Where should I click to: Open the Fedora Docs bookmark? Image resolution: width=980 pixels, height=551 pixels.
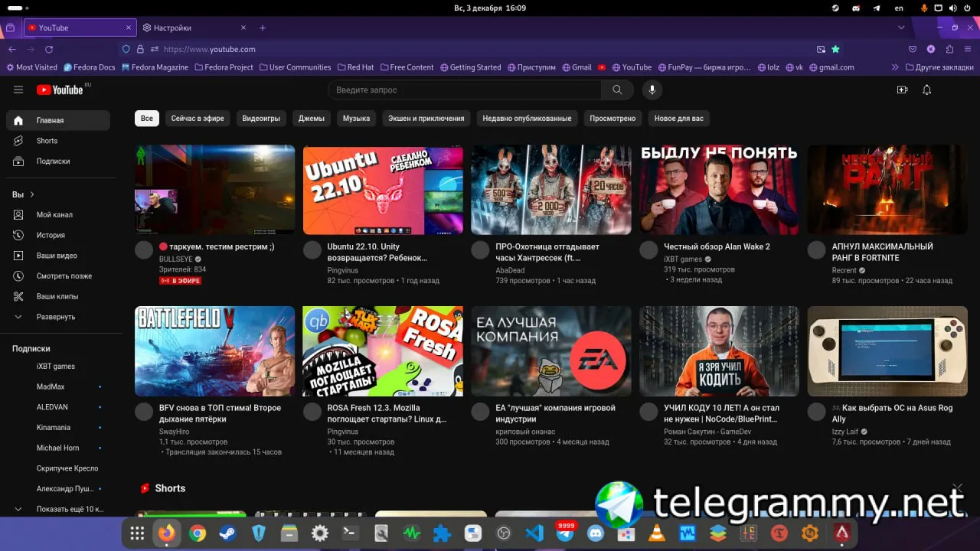coord(90,67)
